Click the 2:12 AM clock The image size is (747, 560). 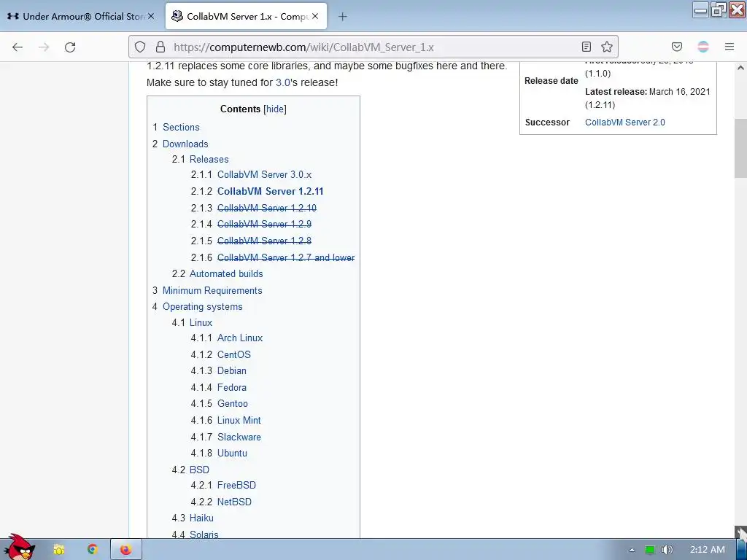coord(708,550)
